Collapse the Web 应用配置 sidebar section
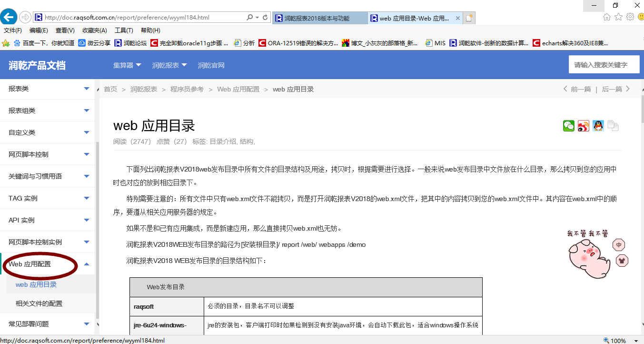This screenshot has width=644, height=344. click(x=86, y=264)
